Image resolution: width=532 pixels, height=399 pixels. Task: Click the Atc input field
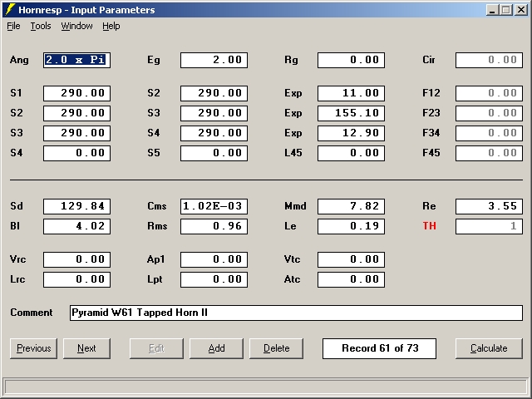coord(351,279)
